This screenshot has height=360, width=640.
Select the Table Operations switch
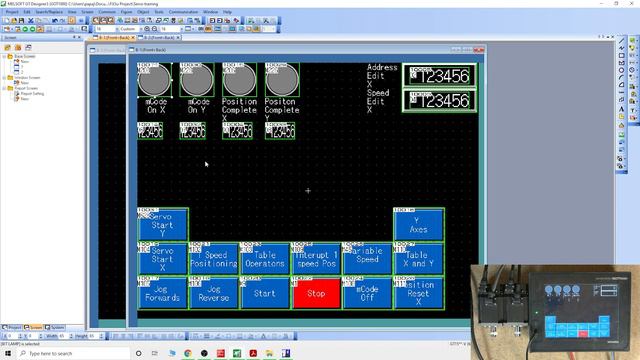point(264,259)
